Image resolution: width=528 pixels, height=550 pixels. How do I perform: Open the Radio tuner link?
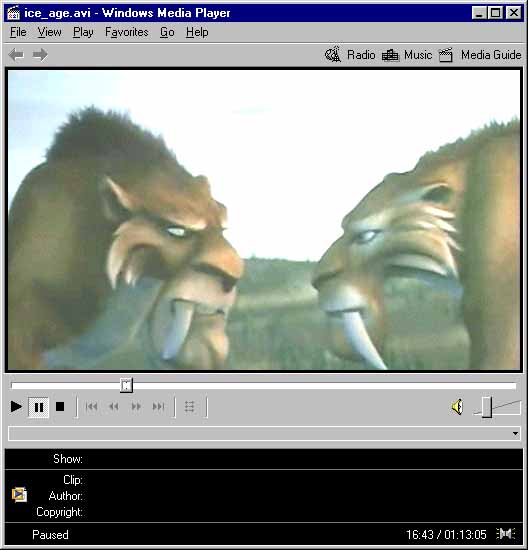[350, 55]
